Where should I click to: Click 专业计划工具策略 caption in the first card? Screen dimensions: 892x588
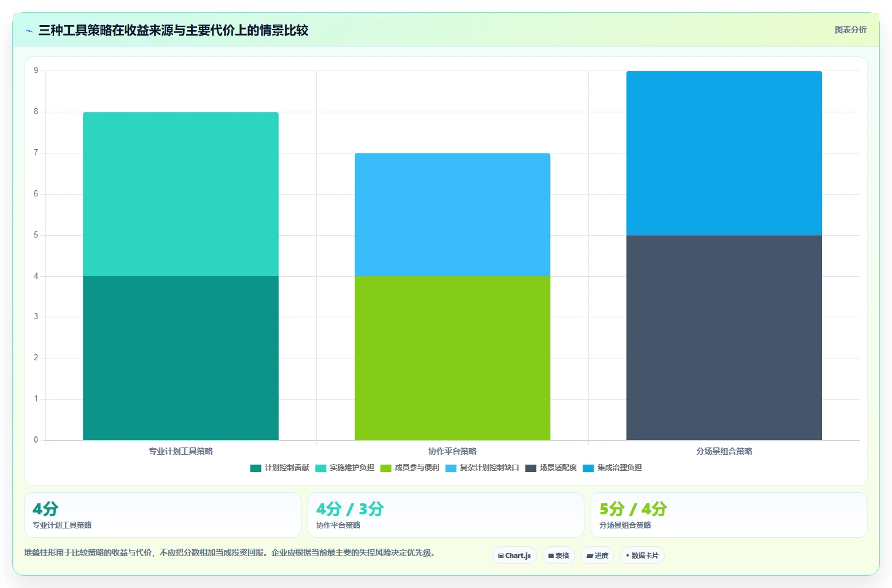[x=62, y=525]
